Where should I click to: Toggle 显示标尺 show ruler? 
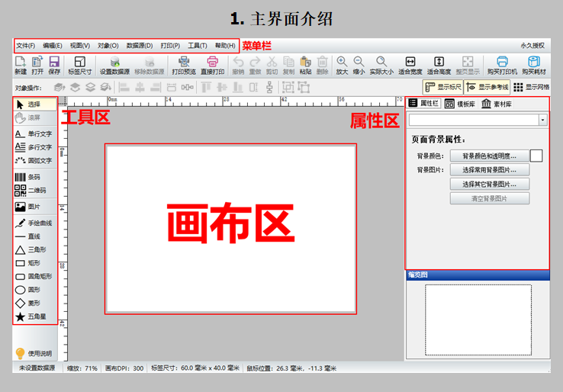click(443, 87)
